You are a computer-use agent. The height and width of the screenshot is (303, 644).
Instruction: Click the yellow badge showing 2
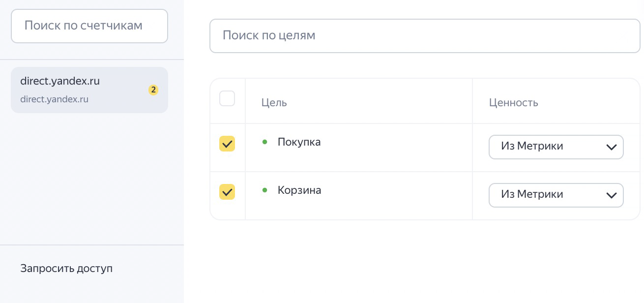[x=153, y=90]
